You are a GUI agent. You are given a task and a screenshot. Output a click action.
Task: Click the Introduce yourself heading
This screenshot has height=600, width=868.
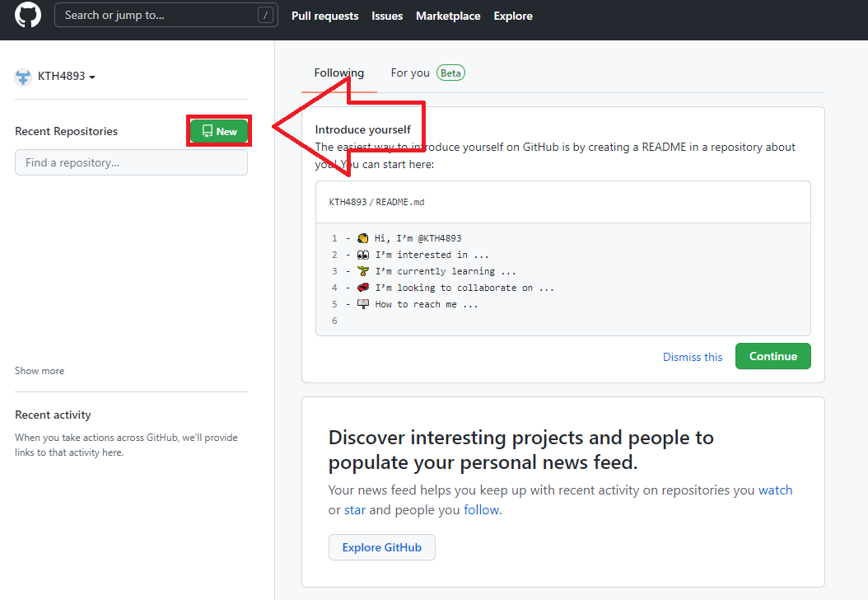pos(362,129)
